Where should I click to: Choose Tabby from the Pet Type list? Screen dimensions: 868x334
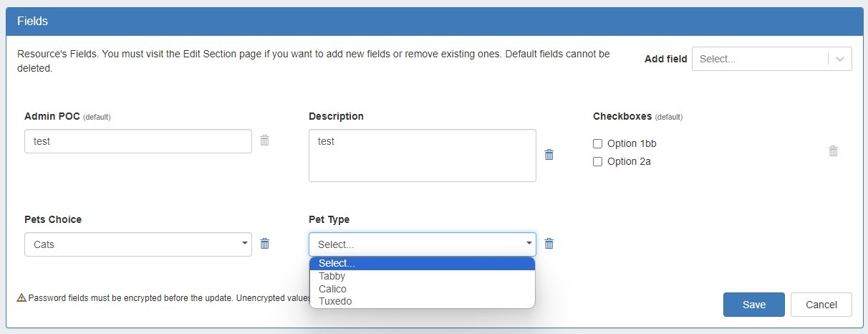point(332,276)
